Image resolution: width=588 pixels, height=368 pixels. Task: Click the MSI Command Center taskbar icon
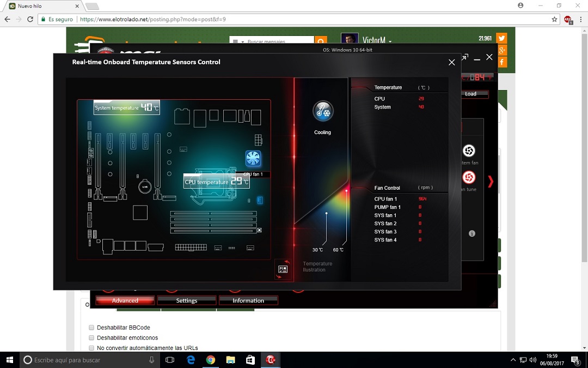(x=270, y=360)
